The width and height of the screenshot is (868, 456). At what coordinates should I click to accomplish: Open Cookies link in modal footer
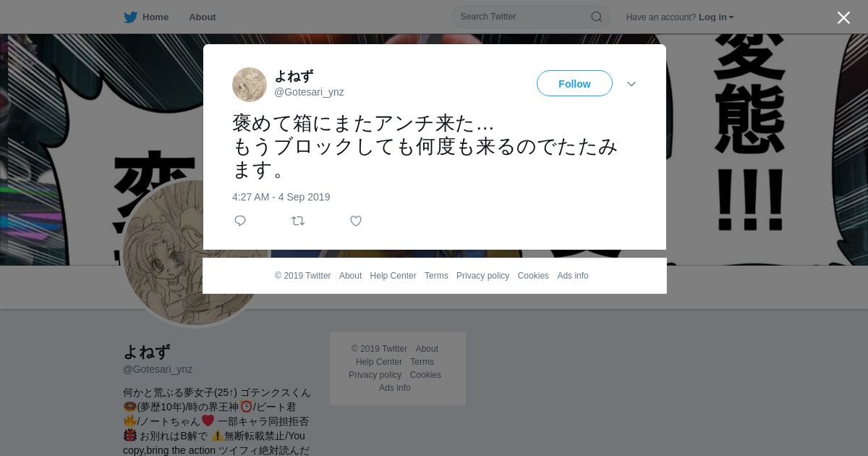click(533, 276)
